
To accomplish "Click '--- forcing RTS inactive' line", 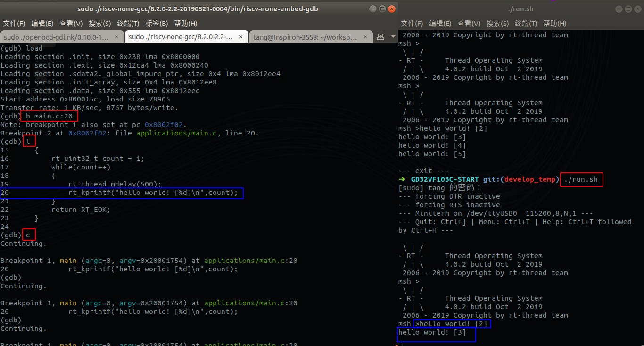I will click(x=449, y=205).
